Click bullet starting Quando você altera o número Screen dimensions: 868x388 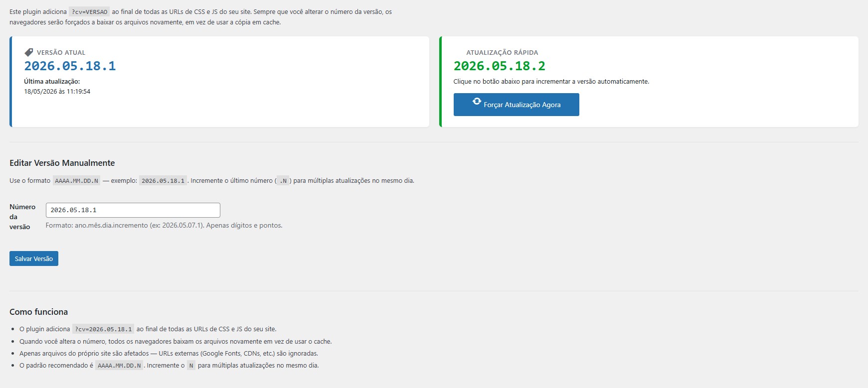(175, 342)
